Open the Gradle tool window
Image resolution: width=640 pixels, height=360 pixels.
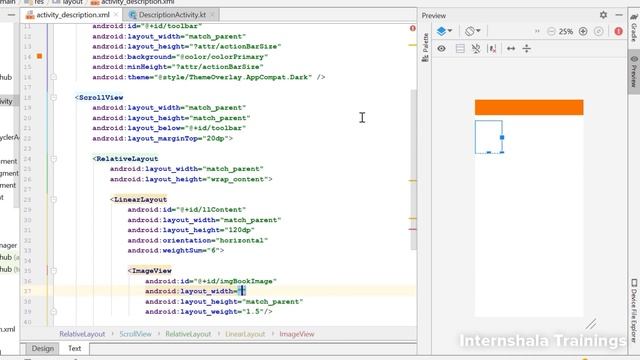(x=634, y=28)
